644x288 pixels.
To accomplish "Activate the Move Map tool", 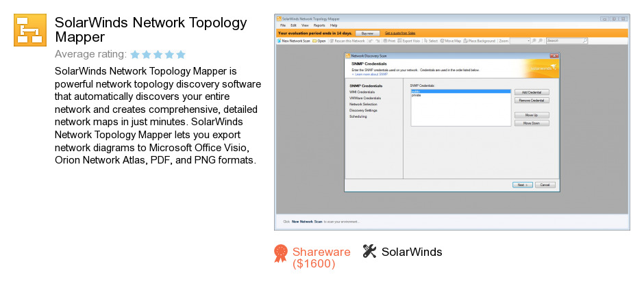I will (x=451, y=41).
